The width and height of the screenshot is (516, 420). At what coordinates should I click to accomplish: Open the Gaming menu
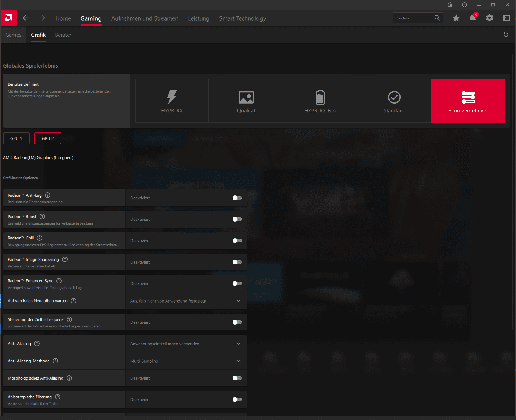(x=91, y=18)
